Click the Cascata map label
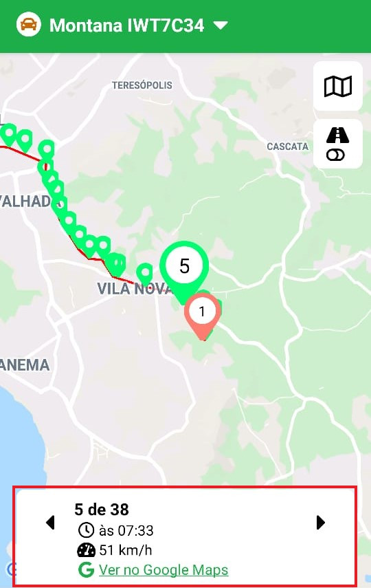The height and width of the screenshot is (588, 371). [x=287, y=146]
